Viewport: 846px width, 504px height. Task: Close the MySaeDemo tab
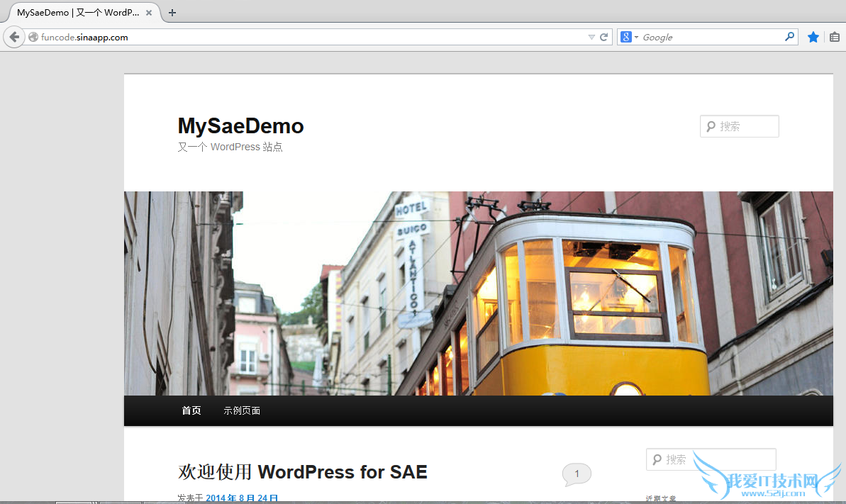(149, 13)
